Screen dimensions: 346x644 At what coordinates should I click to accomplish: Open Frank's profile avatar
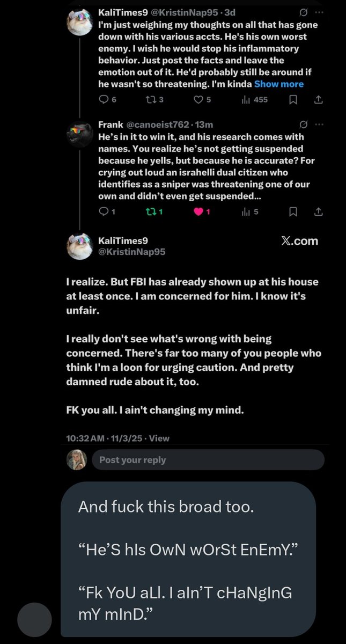[80, 134]
